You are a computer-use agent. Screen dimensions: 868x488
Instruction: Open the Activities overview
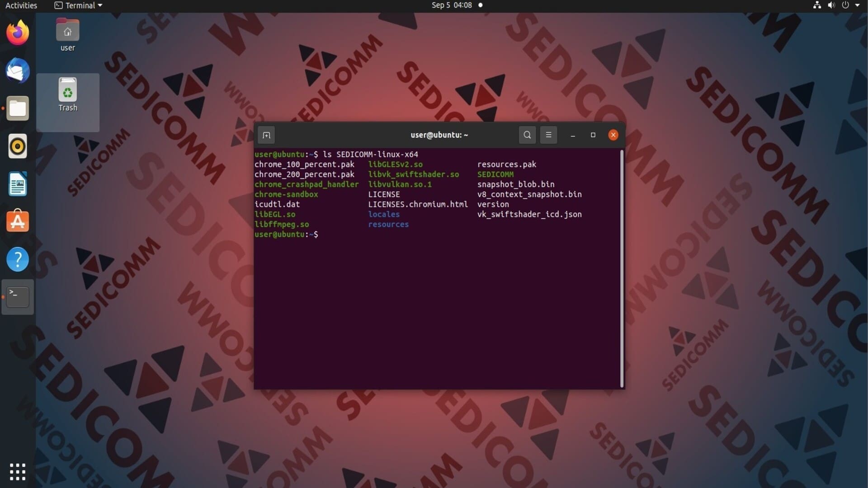click(x=21, y=5)
